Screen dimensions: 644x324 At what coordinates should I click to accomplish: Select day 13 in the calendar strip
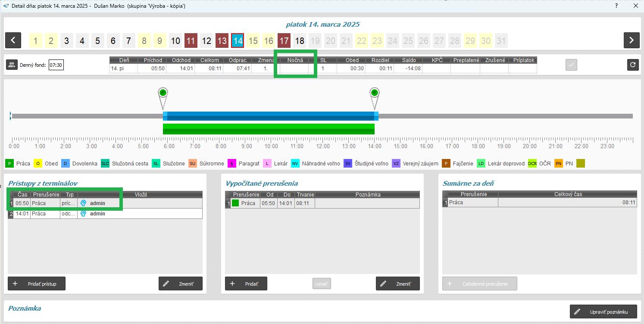point(222,41)
